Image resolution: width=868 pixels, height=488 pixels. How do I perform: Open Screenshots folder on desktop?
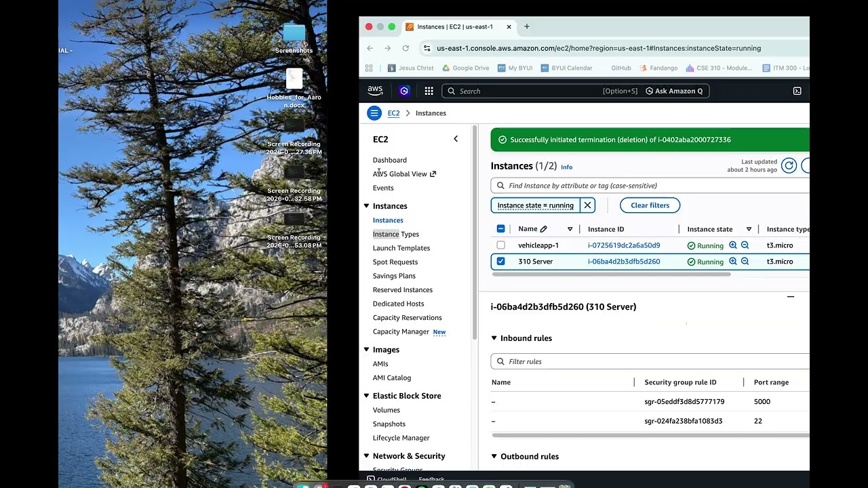click(x=294, y=39)
